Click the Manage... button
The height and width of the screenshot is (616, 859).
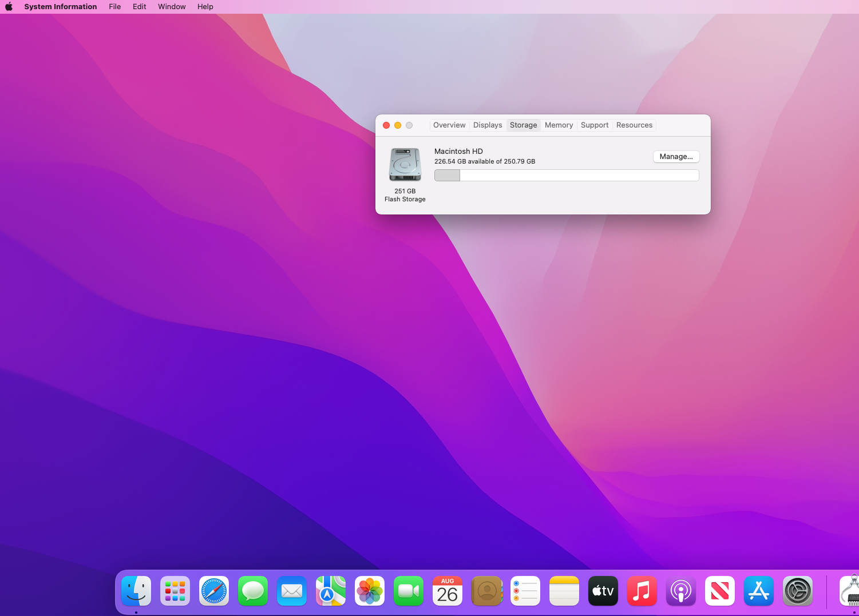[676, 157]
